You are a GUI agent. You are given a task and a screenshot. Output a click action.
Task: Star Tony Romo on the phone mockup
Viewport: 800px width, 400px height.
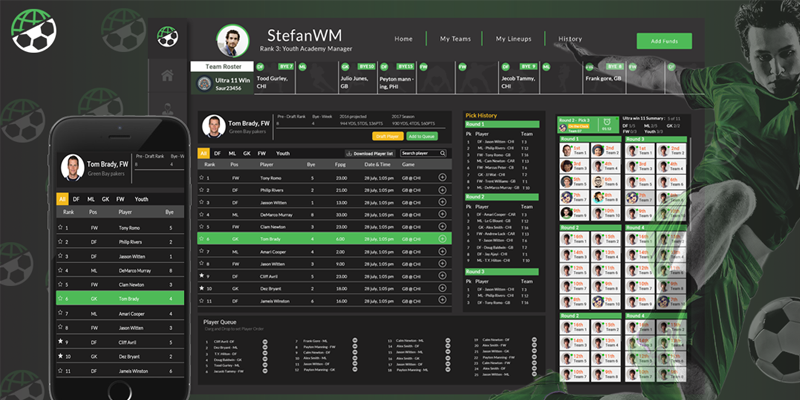pyautogui.click(x=60, y=228)
